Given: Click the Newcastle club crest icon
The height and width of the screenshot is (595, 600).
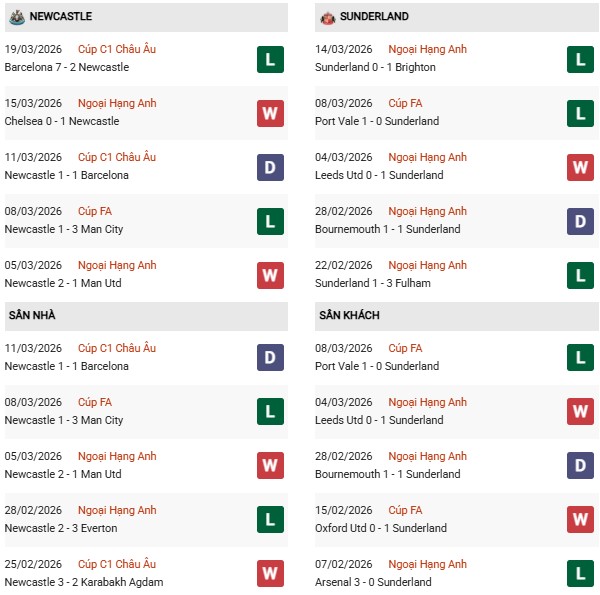Looking at the screenshot, I should click(16, 17).
